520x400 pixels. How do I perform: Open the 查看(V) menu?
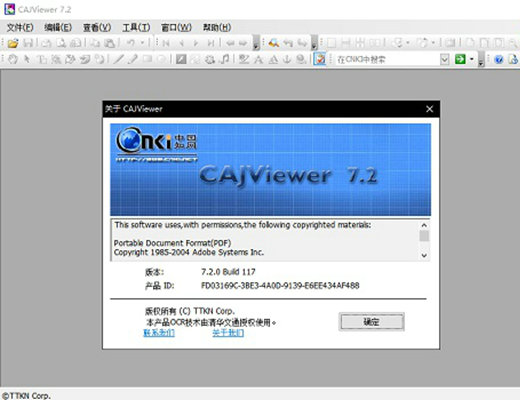tap(97, 27)
